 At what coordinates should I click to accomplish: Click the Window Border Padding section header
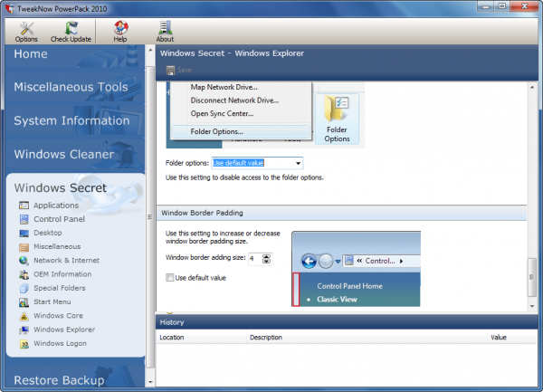click(x=341, y=213)
